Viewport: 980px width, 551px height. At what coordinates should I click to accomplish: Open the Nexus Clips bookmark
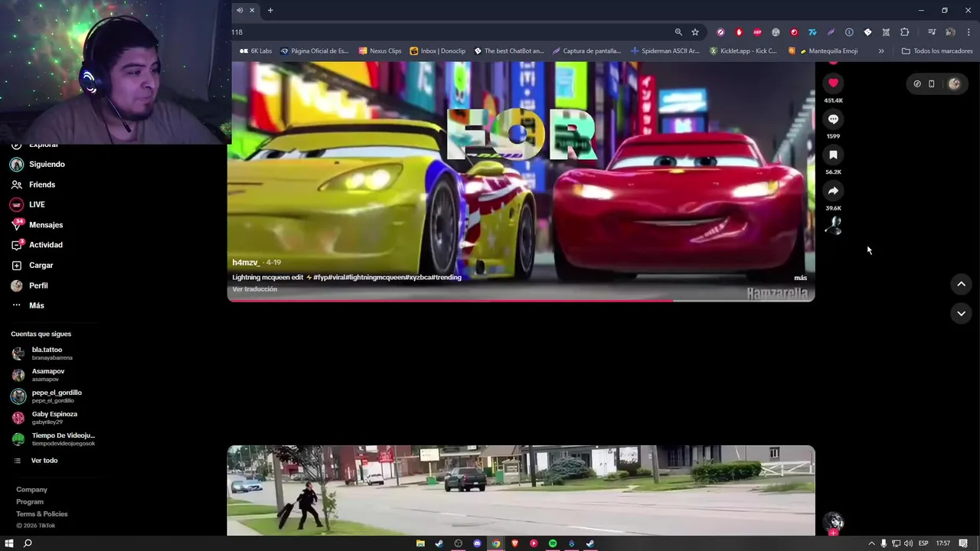click(x=380, y=51)
